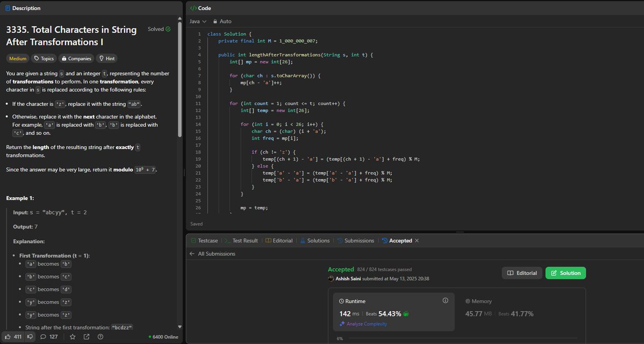Image resolution: width=644 pixels, height=344 pixels.
Task: Click the Example 1 heading
Action: tap(20, 198)
